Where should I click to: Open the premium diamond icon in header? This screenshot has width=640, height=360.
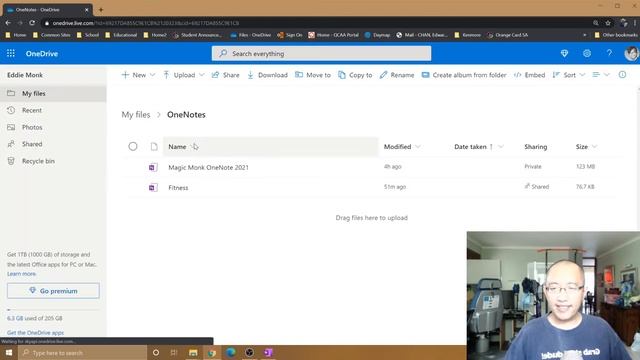tap(564, 53)
